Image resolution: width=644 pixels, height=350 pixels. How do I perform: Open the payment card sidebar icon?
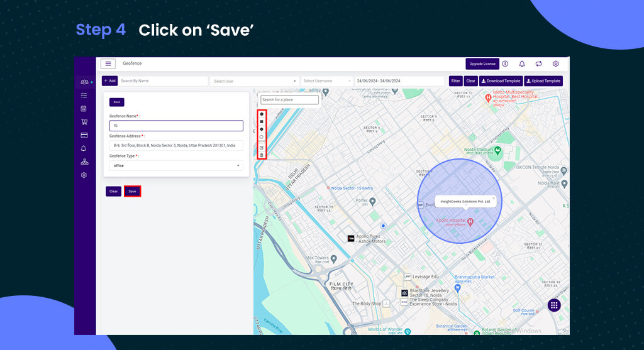click(84, 135)
